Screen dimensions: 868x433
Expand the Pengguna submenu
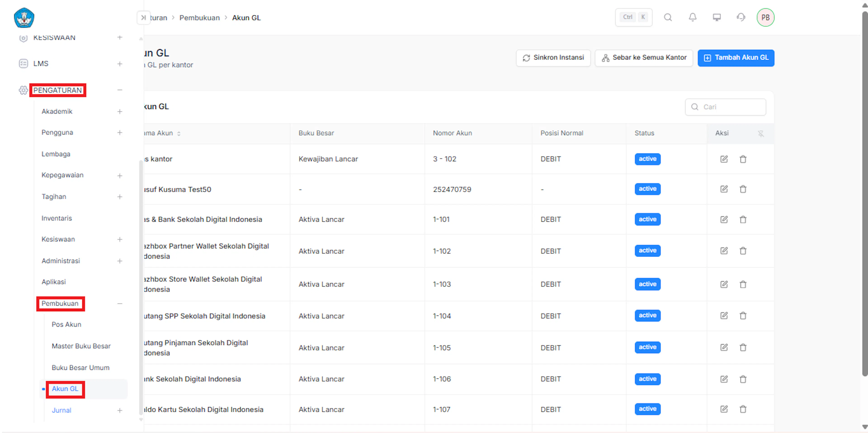[120, 133]
